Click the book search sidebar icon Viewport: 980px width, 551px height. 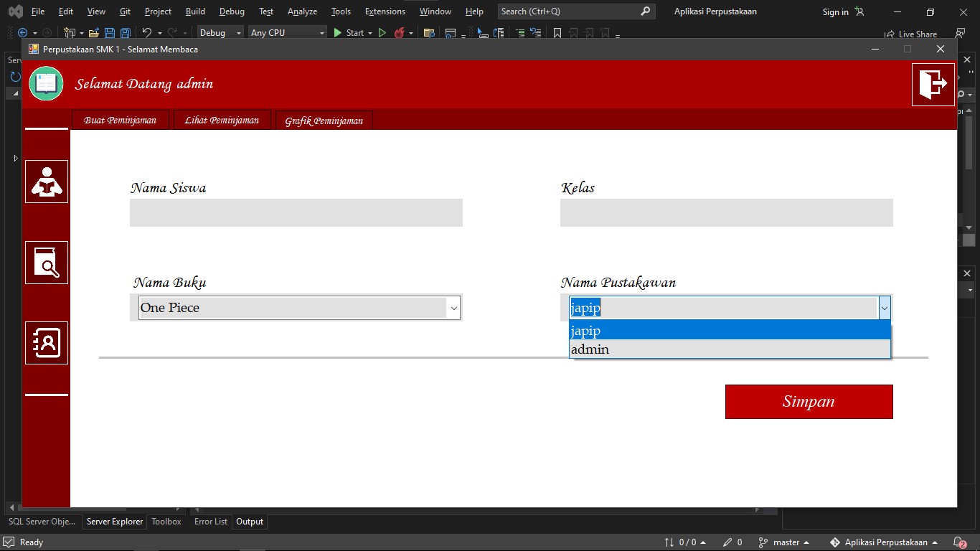click(x=47, y=263)
